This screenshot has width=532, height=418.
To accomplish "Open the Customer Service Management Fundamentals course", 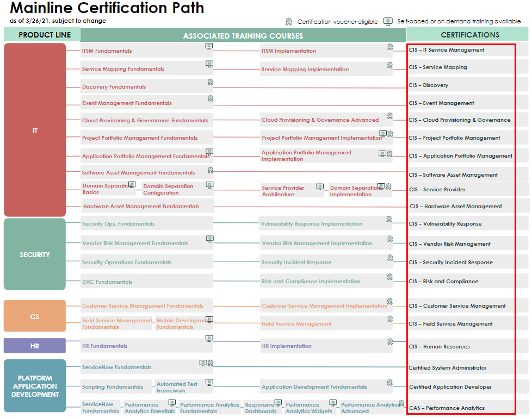I will pyautogui.click(x=143, y=306).
